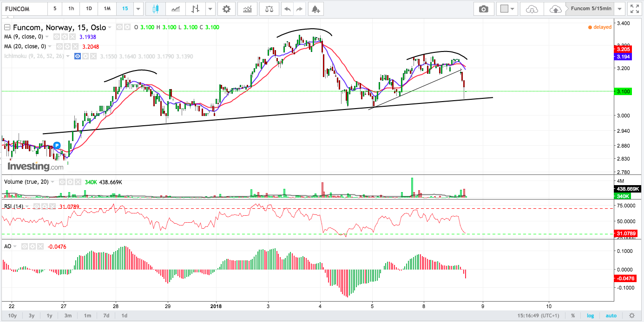
Task: Open chart settings gear in toolbar
Action: click(x=226, y=9)
